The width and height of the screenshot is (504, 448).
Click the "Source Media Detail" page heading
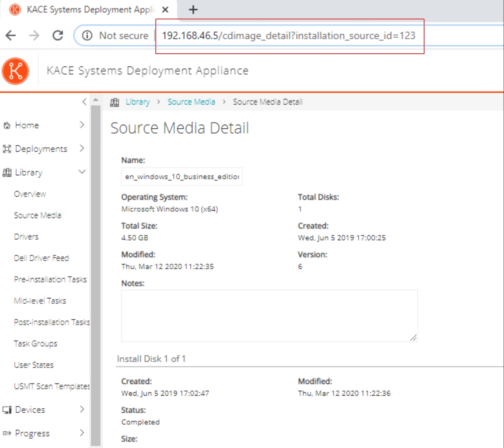tap(180, 128)
